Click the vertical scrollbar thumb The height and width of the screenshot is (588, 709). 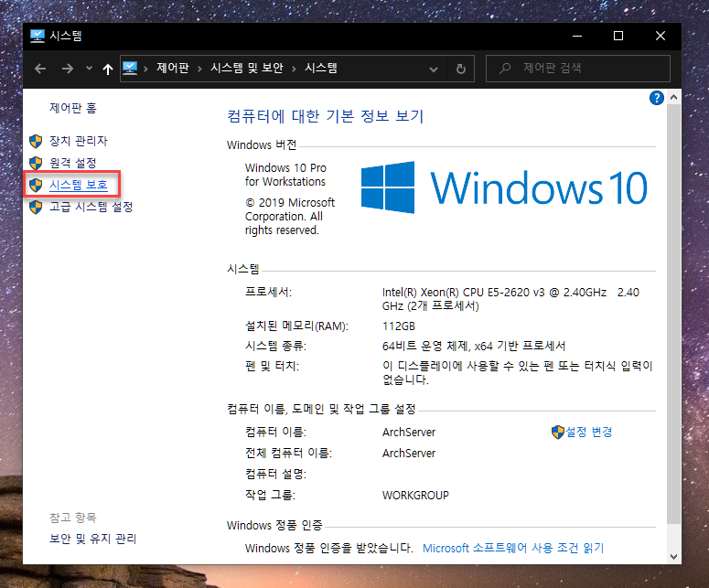(x=673, y=314)
